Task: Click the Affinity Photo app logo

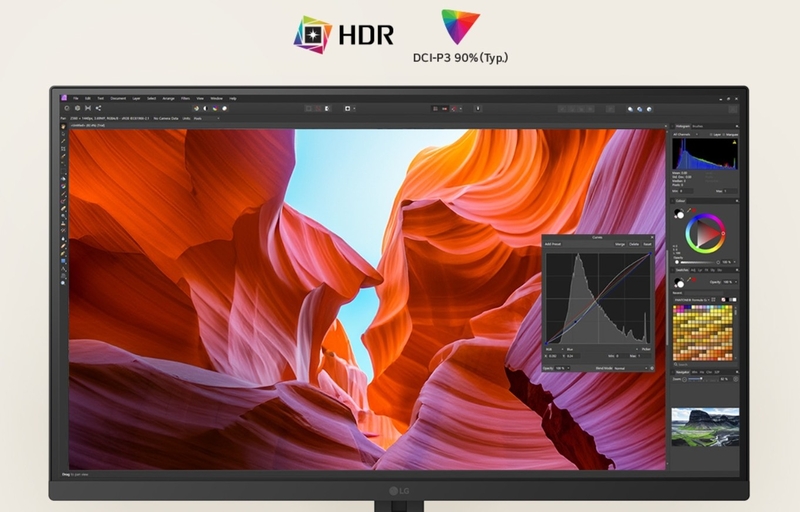Action: click(x=64, y=98)
